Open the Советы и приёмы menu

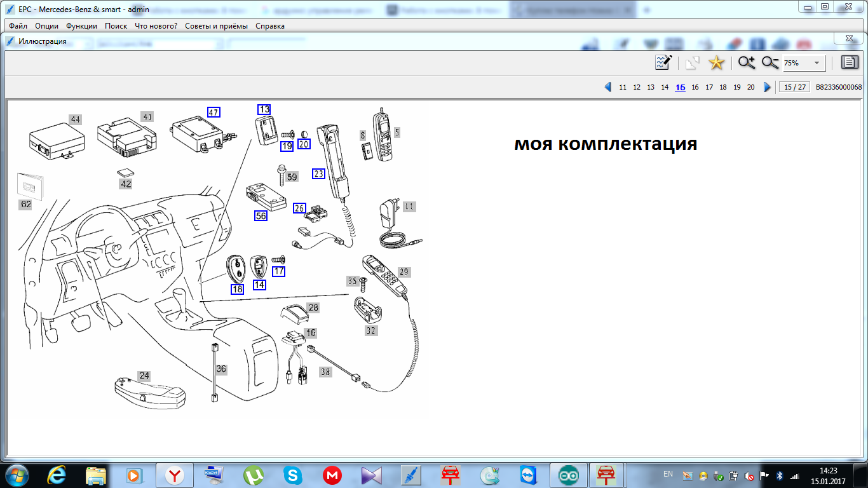coord(216,26)
